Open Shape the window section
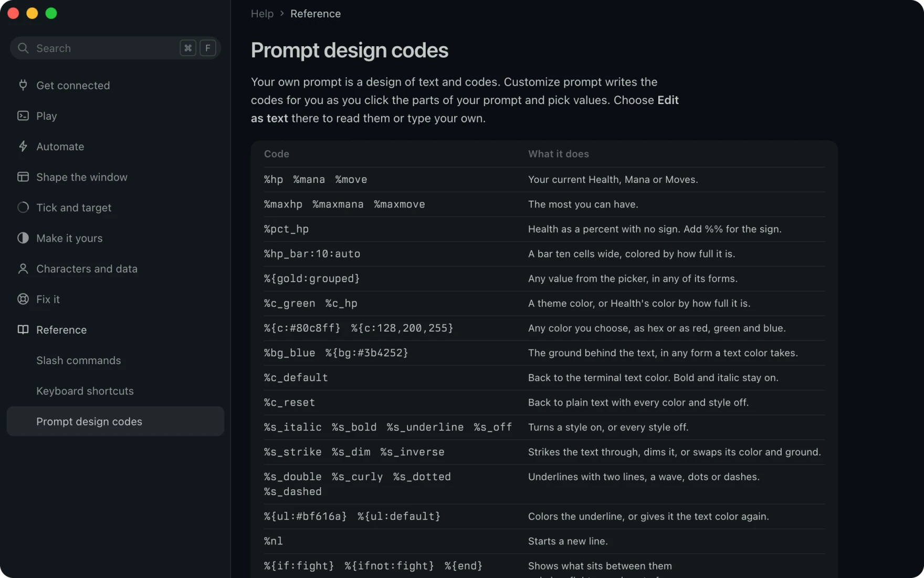This screenshot has width=924, height=578. (115, 177)
